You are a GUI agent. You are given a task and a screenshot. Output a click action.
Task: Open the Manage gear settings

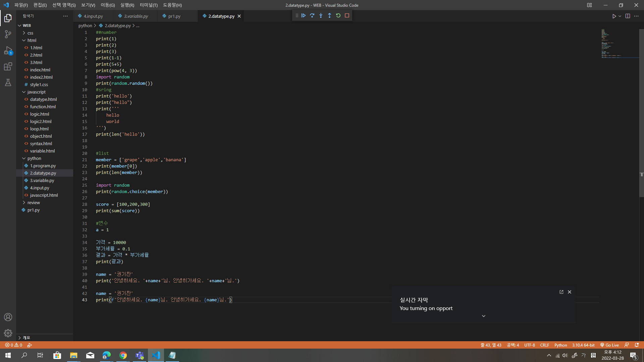(8, 333)
